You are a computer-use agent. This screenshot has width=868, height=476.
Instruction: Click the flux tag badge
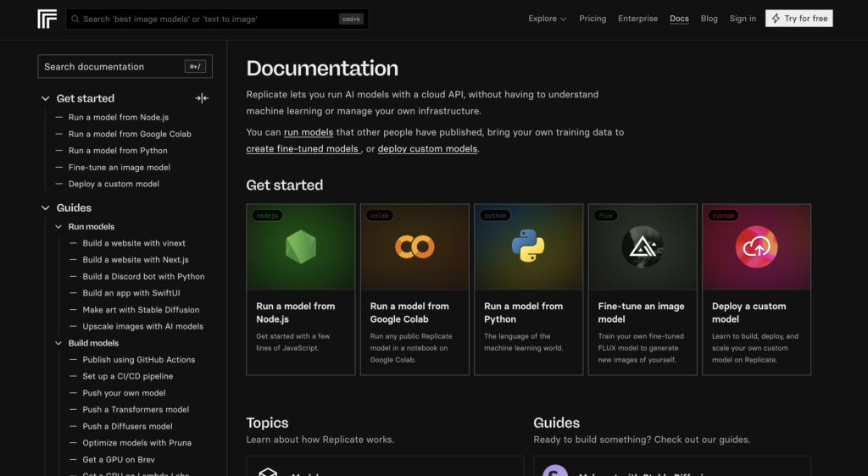tap(606, 216)
